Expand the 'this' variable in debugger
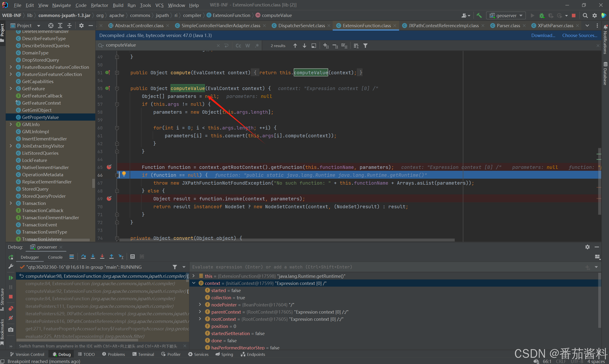Image resolution: width=609 pixels, height=364 pixels. click(193, 276)
